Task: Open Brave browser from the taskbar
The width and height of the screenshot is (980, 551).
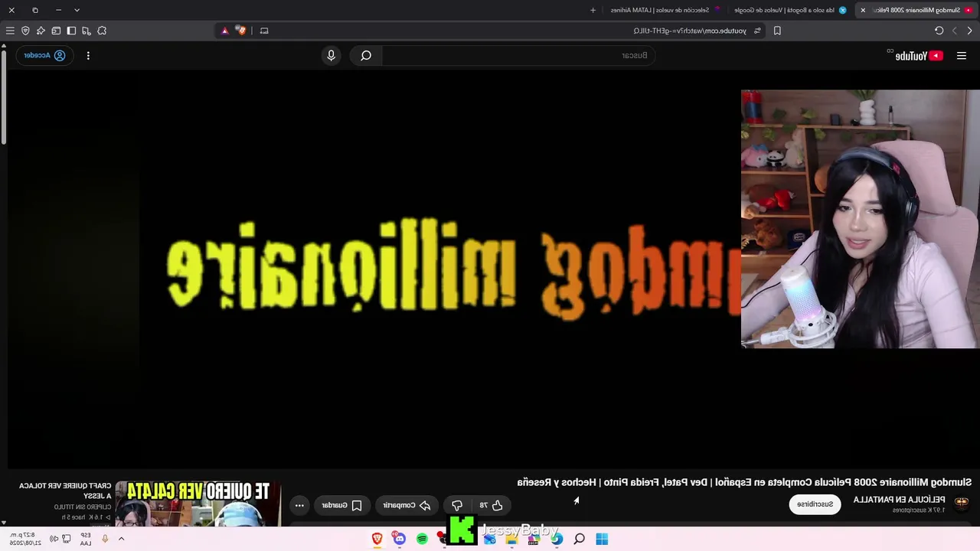Action: [377, 539]
